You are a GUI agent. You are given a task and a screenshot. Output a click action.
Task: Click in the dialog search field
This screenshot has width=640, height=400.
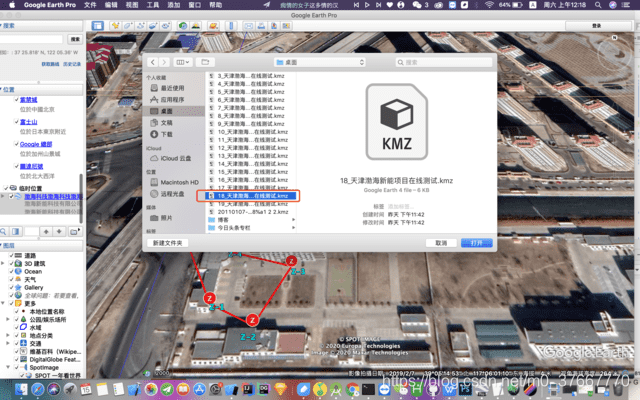(x=444, y=62)
